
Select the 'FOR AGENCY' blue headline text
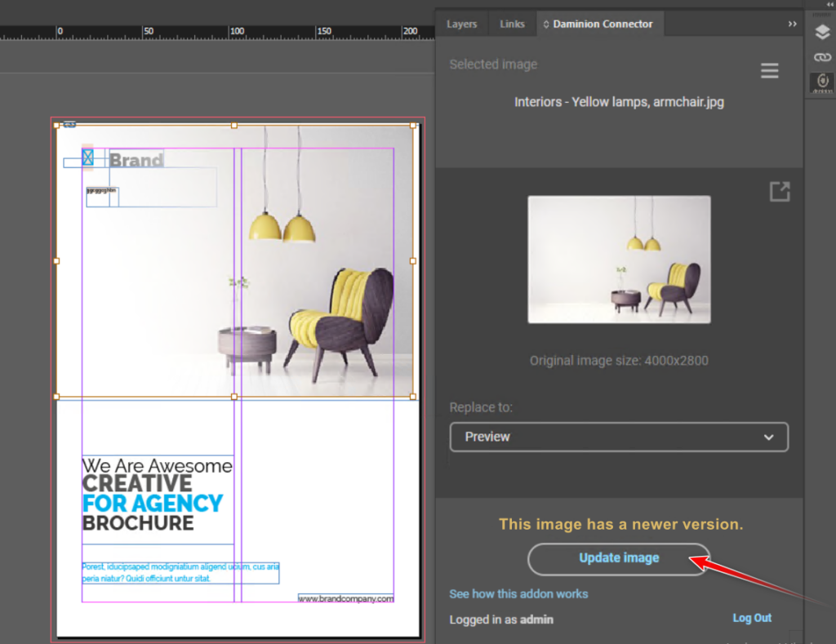153,504
